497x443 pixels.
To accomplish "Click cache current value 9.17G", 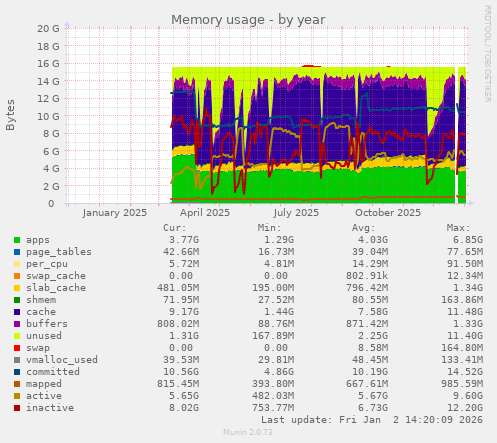I will [184, 312].
